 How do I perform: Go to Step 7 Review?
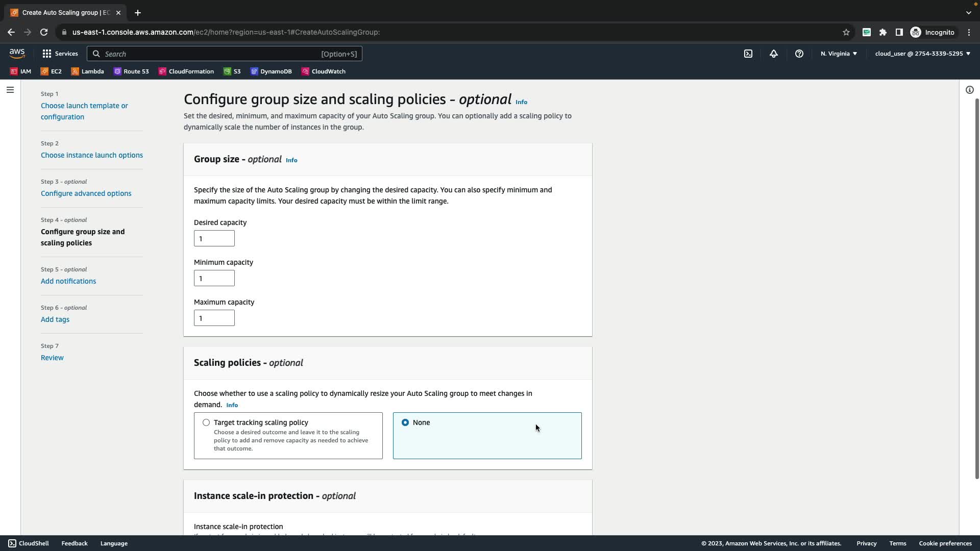tap(52, 358)
